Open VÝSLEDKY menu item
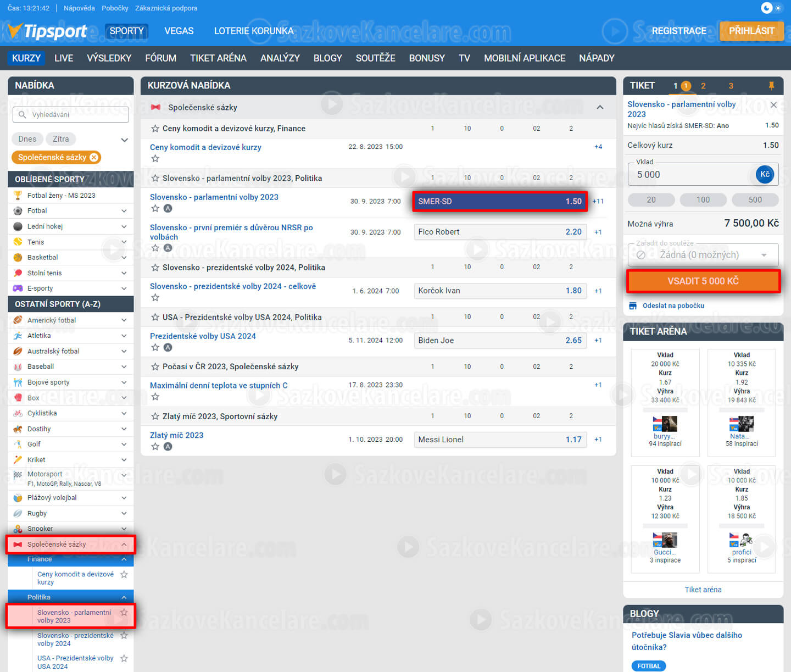Screen dimensions: 791x672 (109, 58)
